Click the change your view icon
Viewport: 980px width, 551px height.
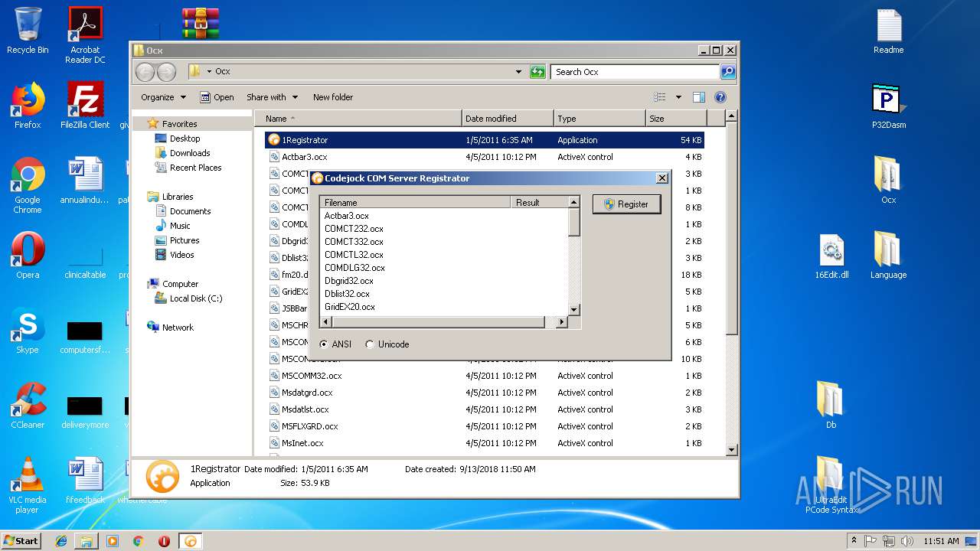click(x=660, y=97)
